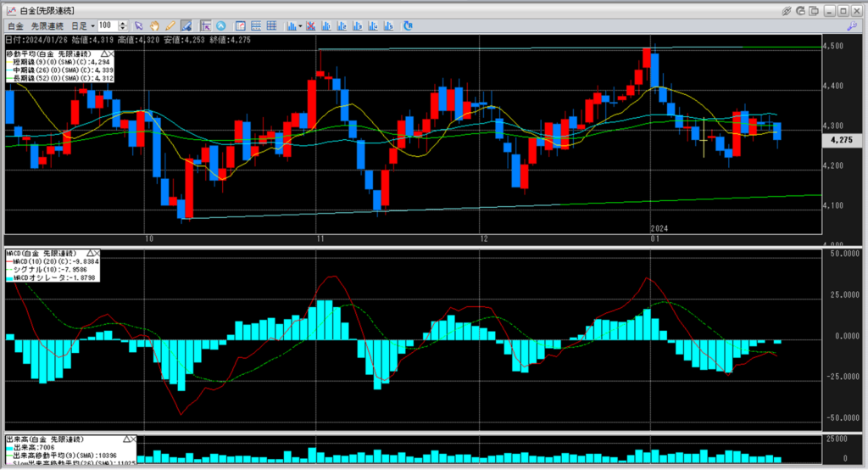The image size is (868, 470).
Task: Click the 長期線(52) moving average legend entry
Action: tap(60, 79)
